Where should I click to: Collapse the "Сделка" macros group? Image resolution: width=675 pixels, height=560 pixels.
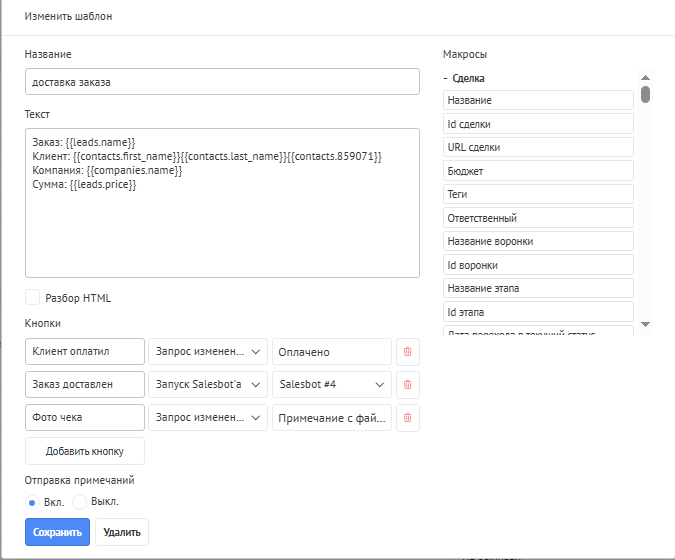pos(464,78)
